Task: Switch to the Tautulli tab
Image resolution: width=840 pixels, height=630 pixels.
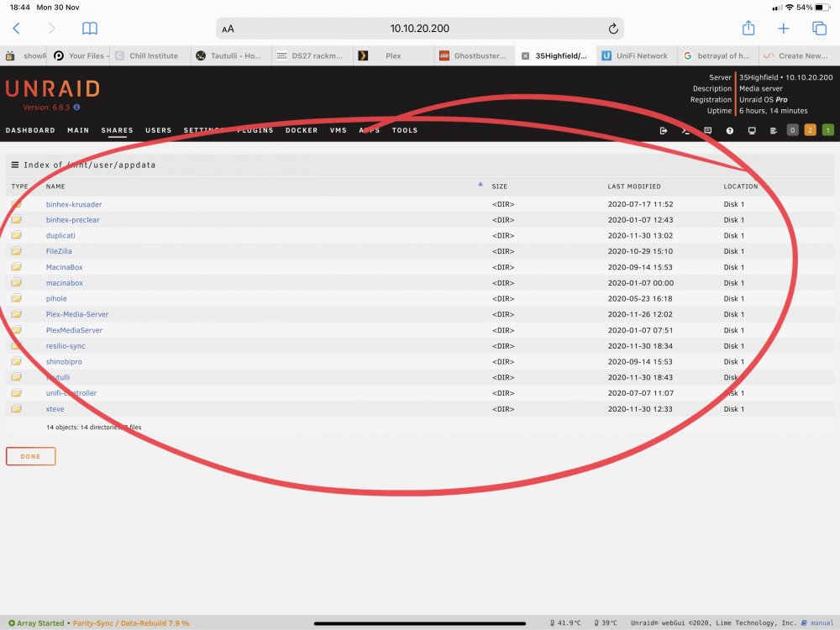Action: [232, 55]
